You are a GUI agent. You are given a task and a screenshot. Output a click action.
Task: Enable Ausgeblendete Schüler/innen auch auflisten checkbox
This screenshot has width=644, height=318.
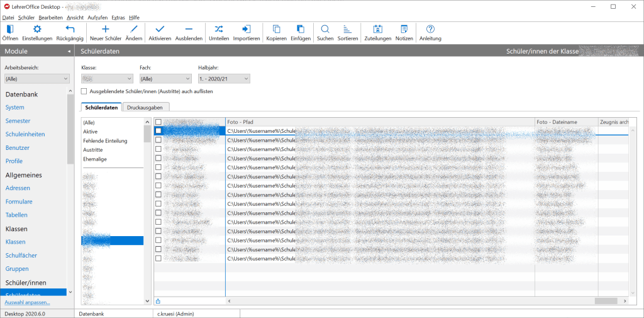point(84,91)
